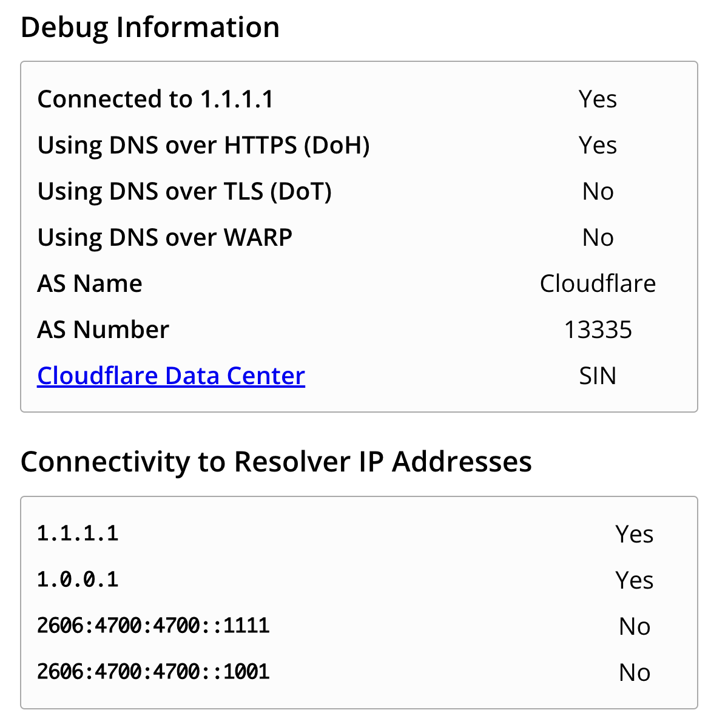This screenshot has width=728, height=727.
Task: Select the 1.1.1.1 resolver address entry
Action: click(78, 533)
